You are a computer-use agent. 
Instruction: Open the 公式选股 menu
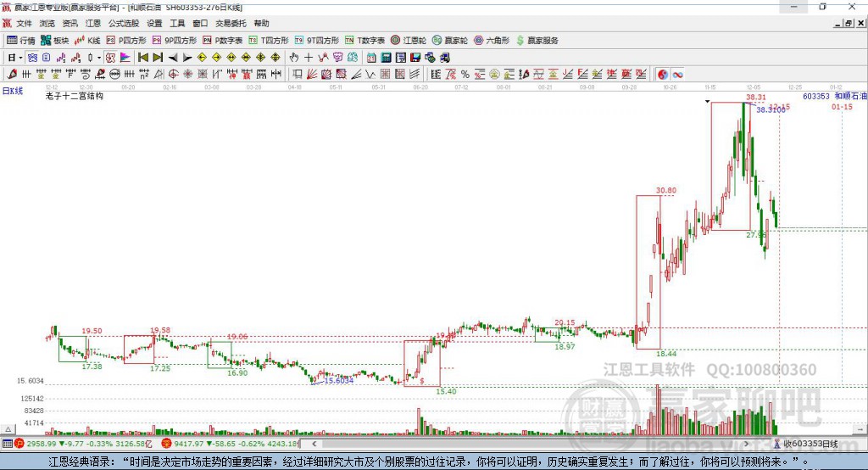[124, 23]
